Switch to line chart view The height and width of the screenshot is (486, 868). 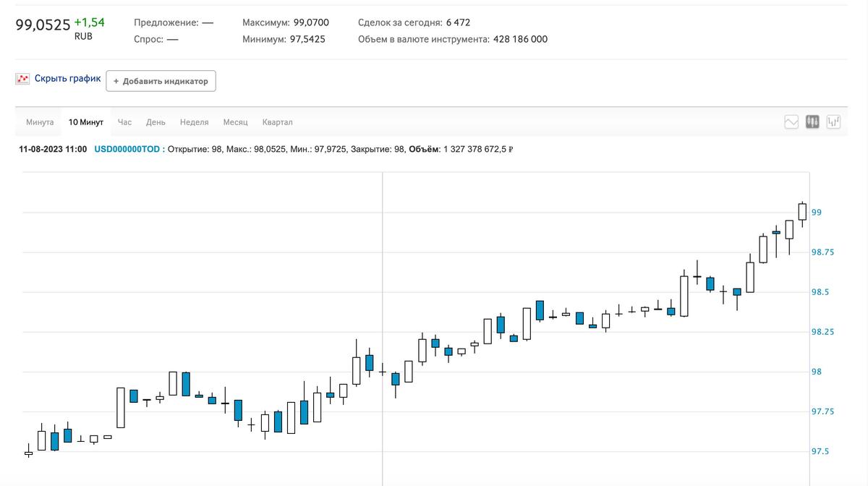791,122
